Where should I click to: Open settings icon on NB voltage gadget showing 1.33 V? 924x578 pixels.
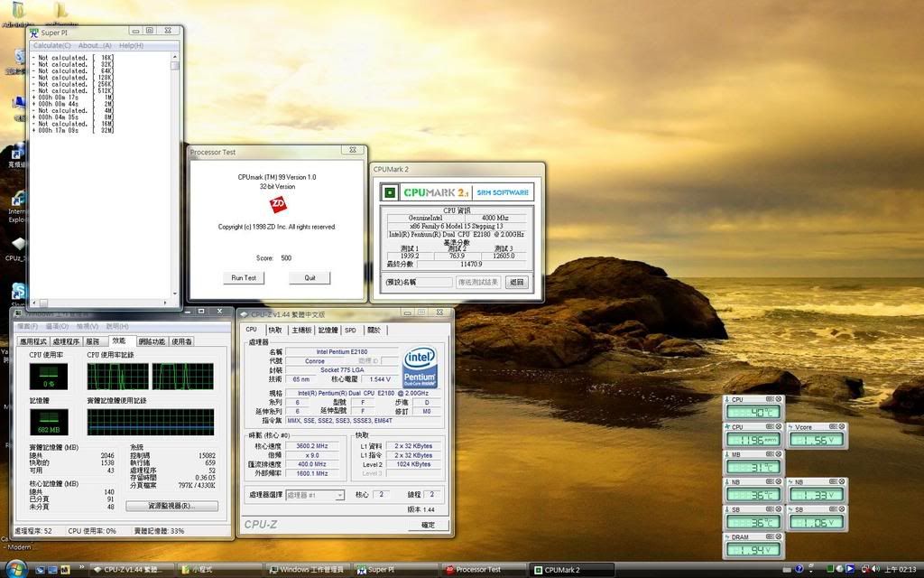833,481
